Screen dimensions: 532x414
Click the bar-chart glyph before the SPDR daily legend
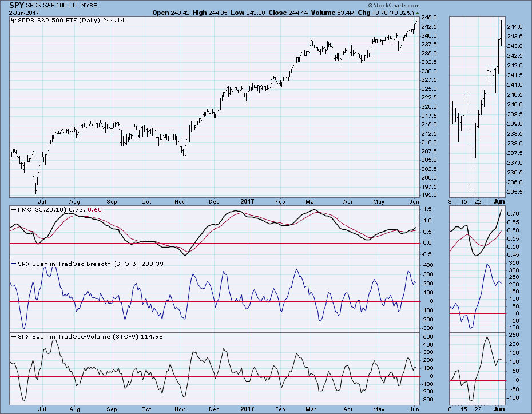pyautogui.click(x=14, y=21)
